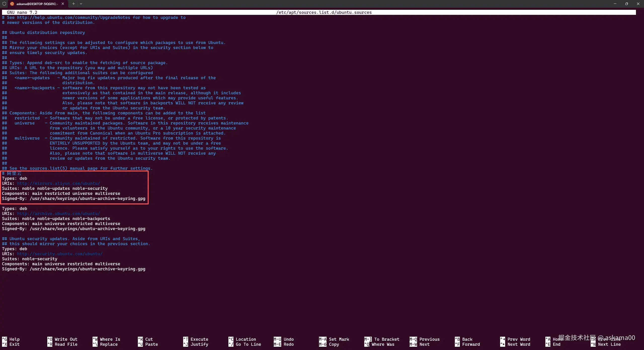
Task: Place cursor on 'Components: main restricted universe multiverse' line
Action: [x=61, y=194]
